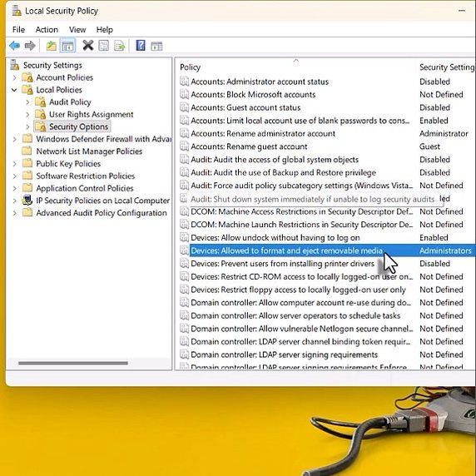Select Domain controller: LDAP server channel binding token

(300, 341)
